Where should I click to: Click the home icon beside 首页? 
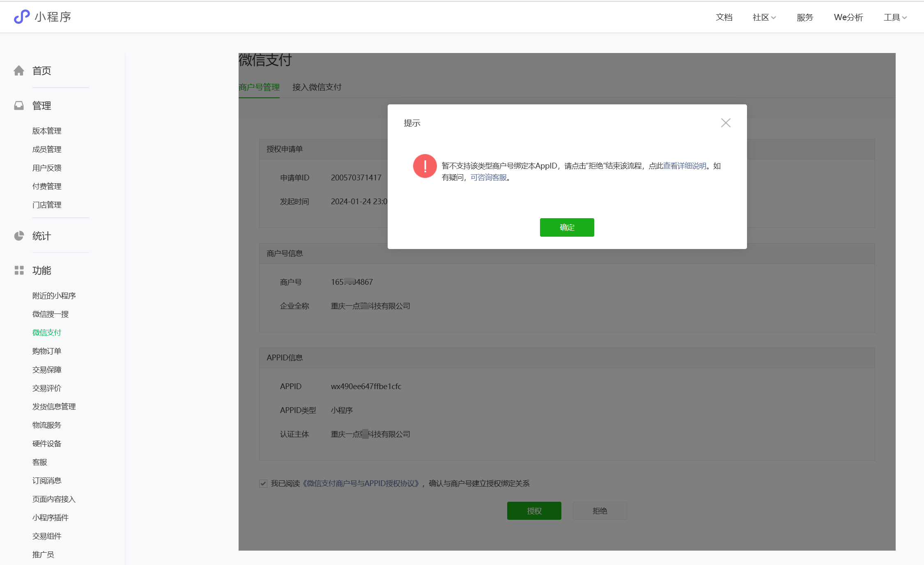tap(19, 71)
